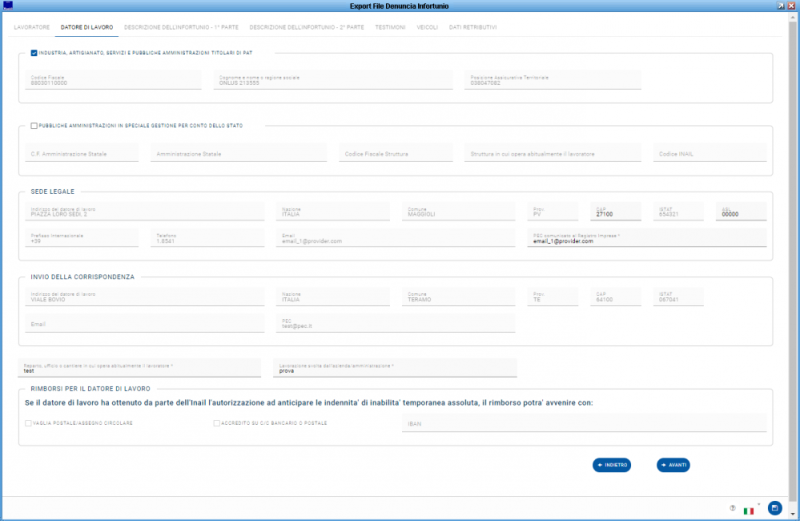Screen dimensions: 800x521
Task: Click the Codice INAIL field
Action: (x=710, y=153)
